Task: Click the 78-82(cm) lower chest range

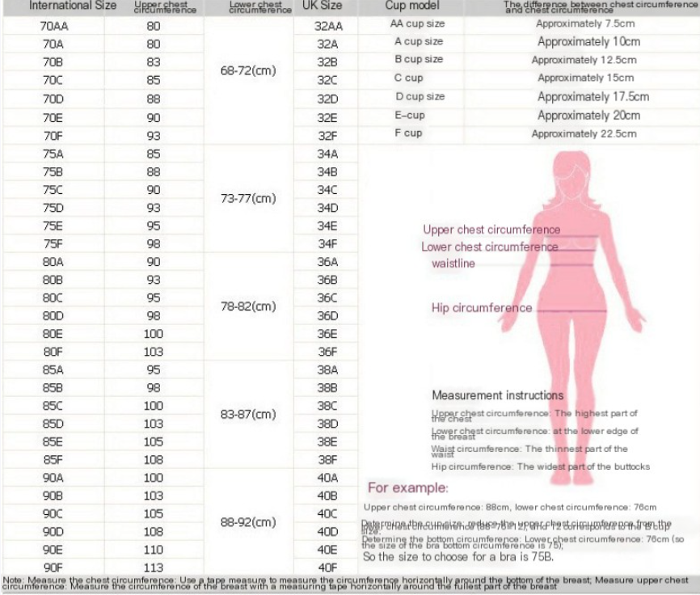Action: pyautogui.click(x=248, y=306)
